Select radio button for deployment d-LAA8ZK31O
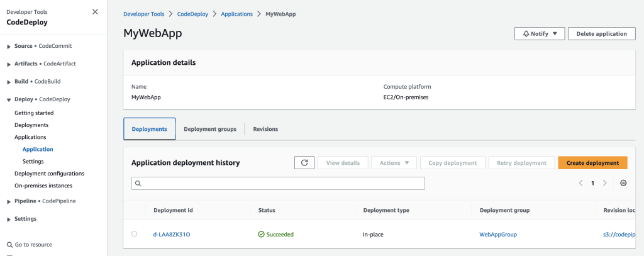This screenshot has height=256, width=644. [135, 234]
